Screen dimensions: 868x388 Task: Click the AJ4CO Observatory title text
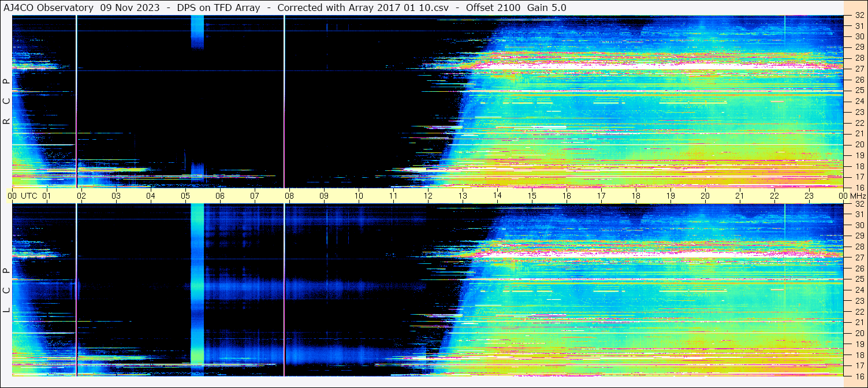click(x=49, y=8)
